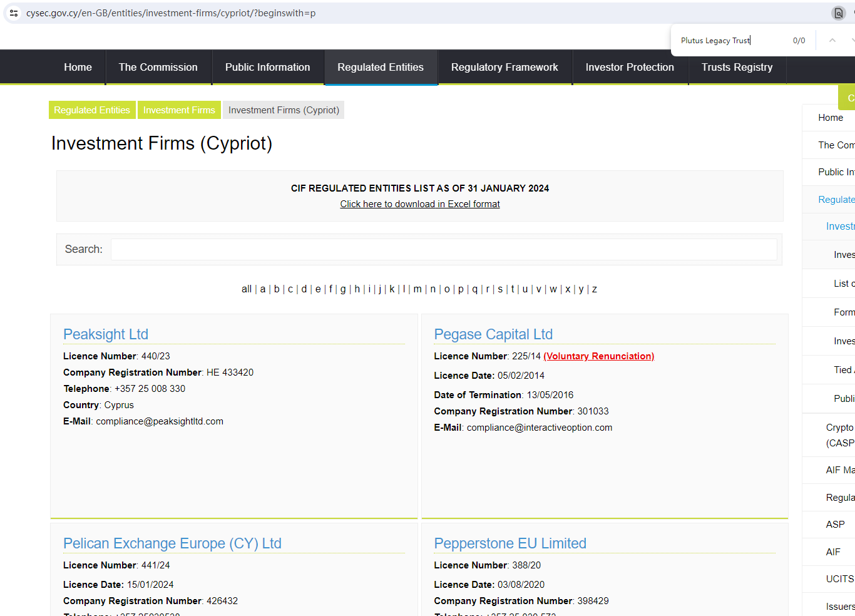Viewport: 855px width, 616px height.
Task: Filter firms by letter 'e'
Action: click(x=318, y=289)
